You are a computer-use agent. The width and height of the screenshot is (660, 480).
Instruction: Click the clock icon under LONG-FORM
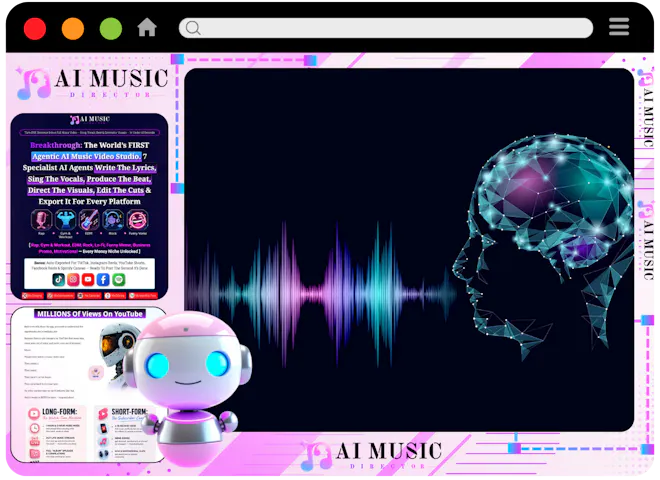coord(35,428)
